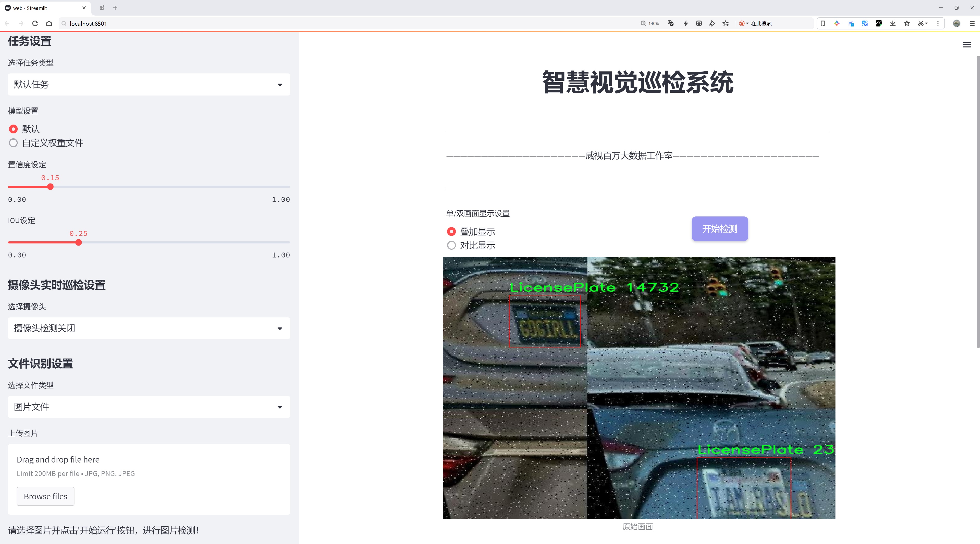Open a new browser tab with plus
This screenshot has height=544, width=980.
115,8
